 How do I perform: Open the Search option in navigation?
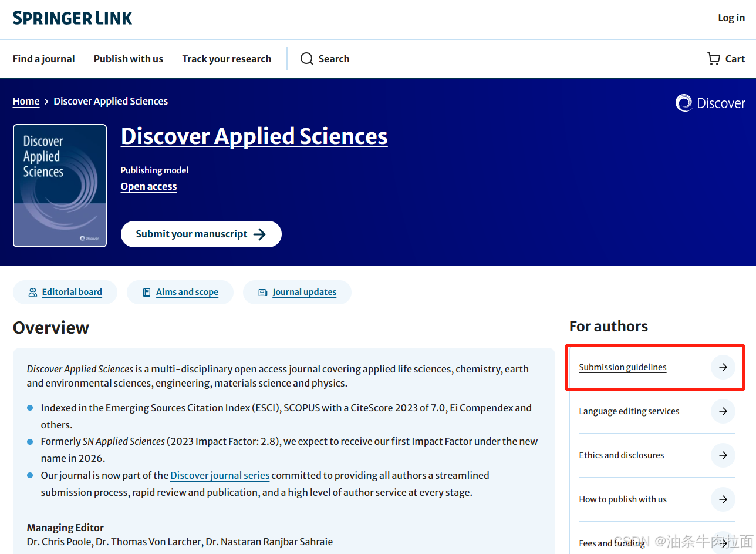point(325,59)
